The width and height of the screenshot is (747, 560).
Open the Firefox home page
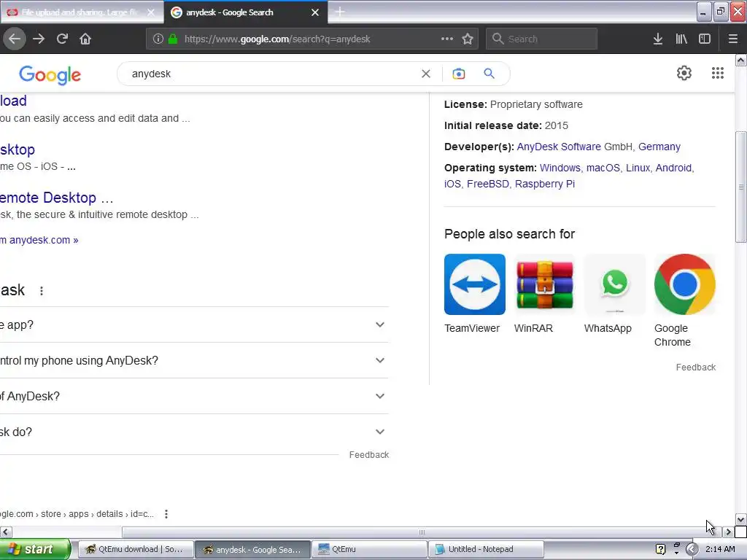click(85, 39)
